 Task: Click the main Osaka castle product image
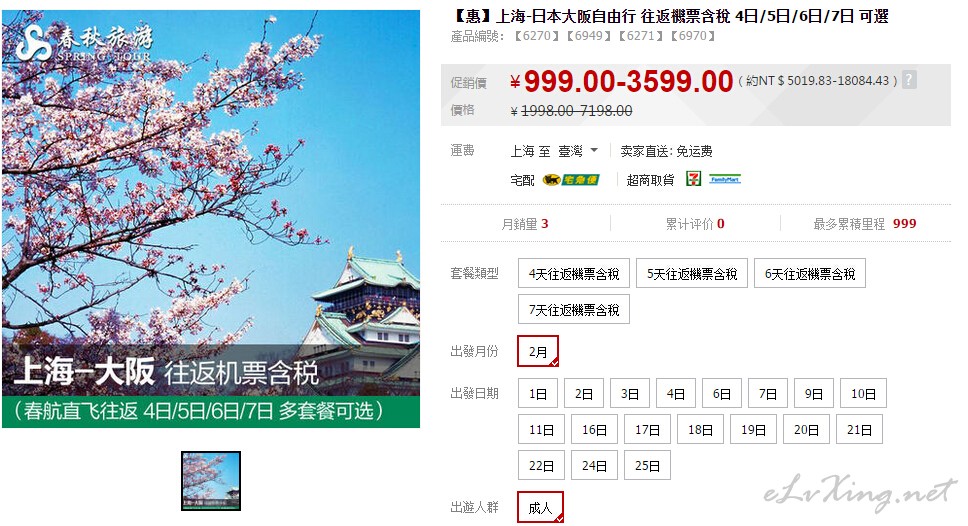click(211, 218)
